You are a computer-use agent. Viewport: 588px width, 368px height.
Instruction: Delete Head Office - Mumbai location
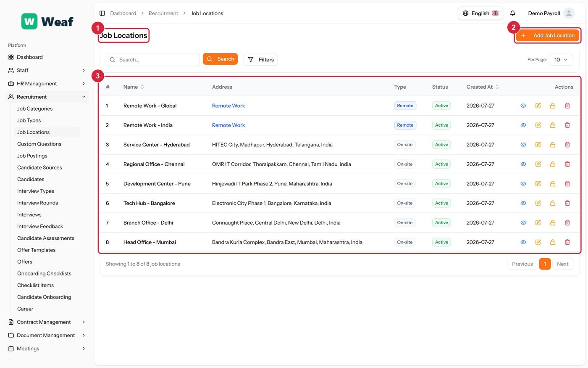coord(567,242)
